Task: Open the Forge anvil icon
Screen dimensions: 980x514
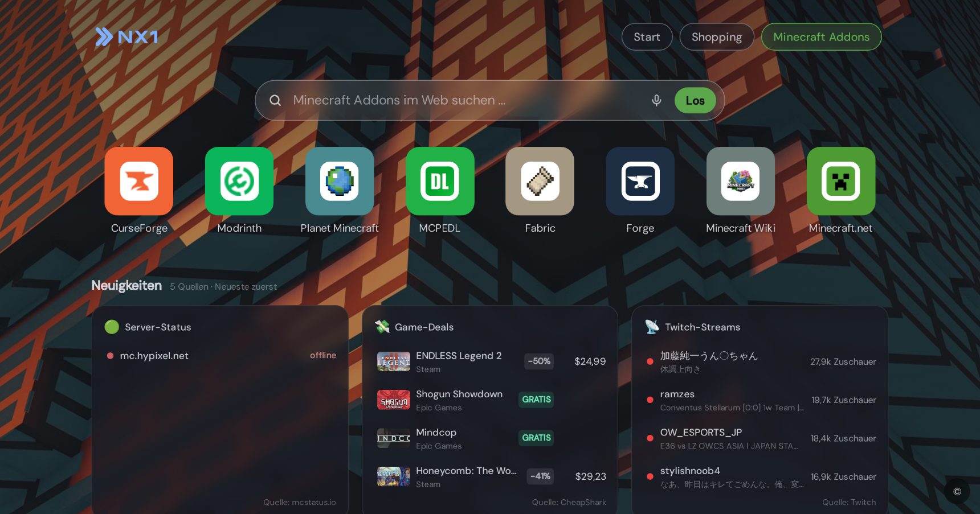Action: 640,181
